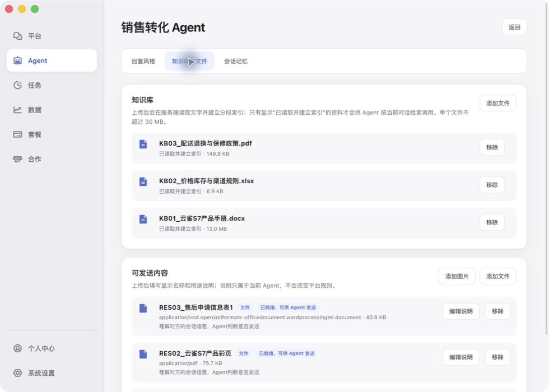
Task: Click 添加文件 in the 知识库 section
Action: click(497, 103)
